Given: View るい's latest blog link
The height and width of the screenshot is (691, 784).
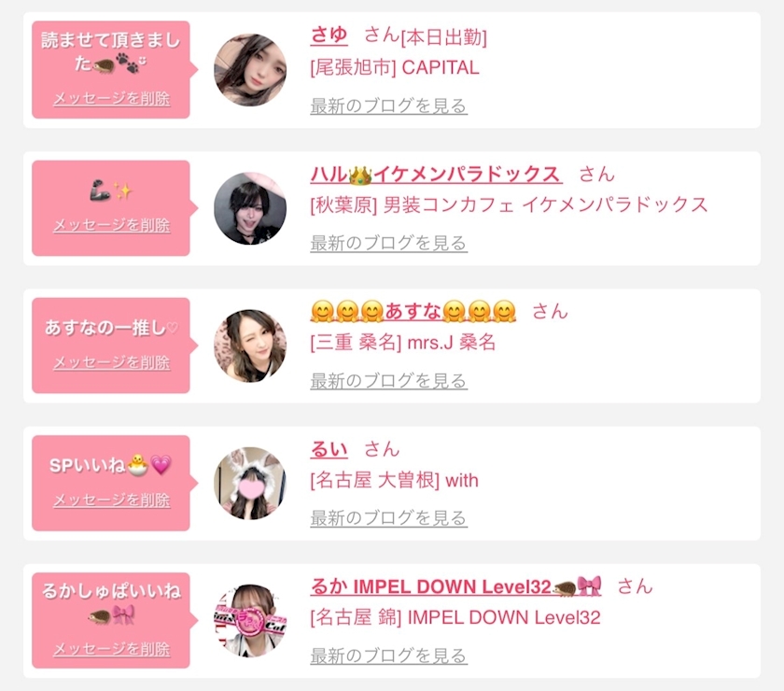Looking at the screenshot, I should click(x=388, y=518).
